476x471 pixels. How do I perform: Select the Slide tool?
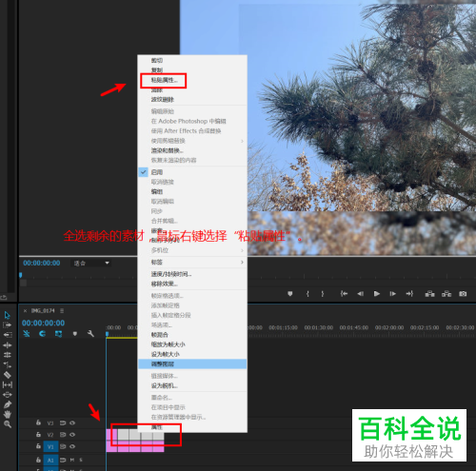point(7,395)
